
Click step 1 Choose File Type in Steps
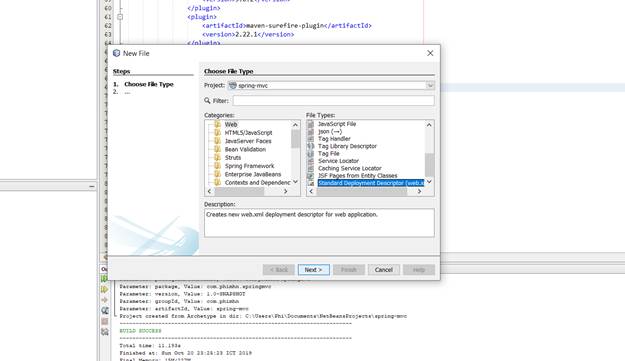point(149,84)
